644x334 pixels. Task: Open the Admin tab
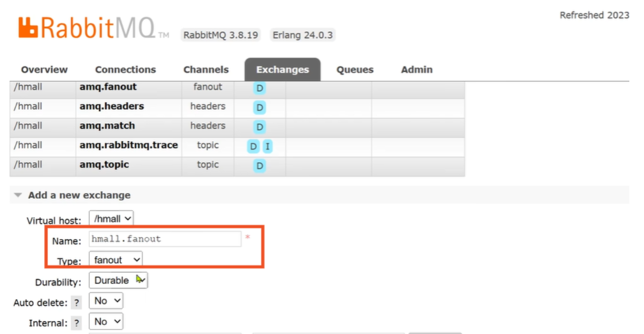[417, 70]
